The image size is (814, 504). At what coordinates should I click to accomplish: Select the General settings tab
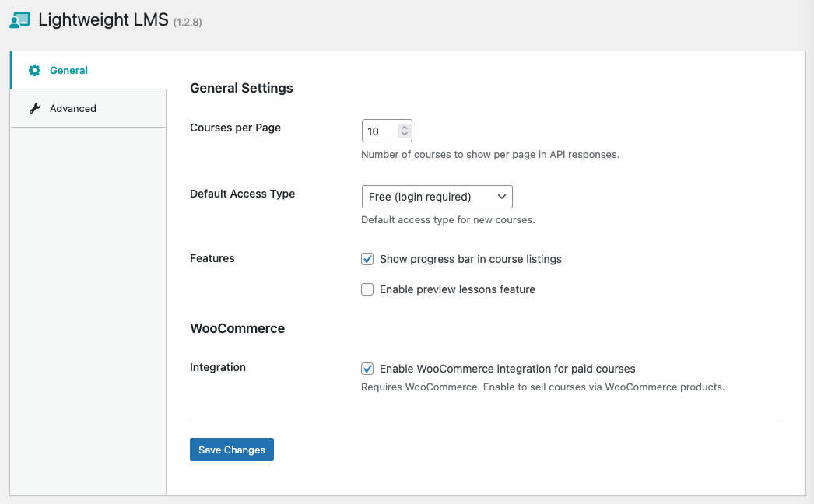[x=67, y=70]
